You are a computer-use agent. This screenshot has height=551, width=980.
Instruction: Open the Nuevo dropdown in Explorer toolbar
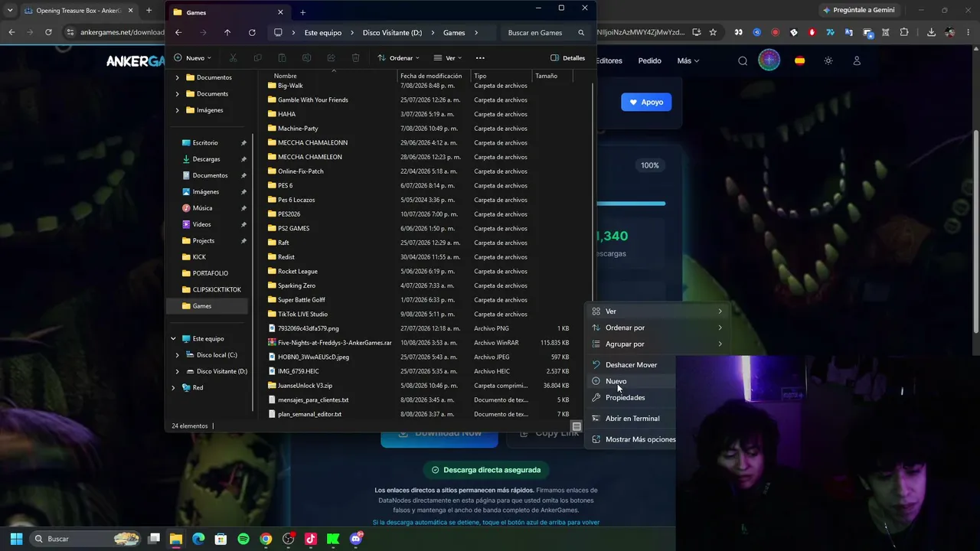click(x=192, y=58)
